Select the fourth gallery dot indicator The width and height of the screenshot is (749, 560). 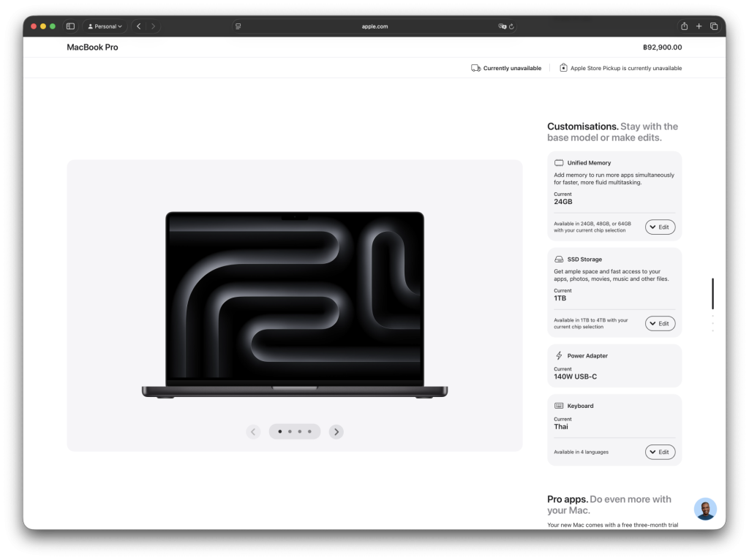tap(309, 432)
